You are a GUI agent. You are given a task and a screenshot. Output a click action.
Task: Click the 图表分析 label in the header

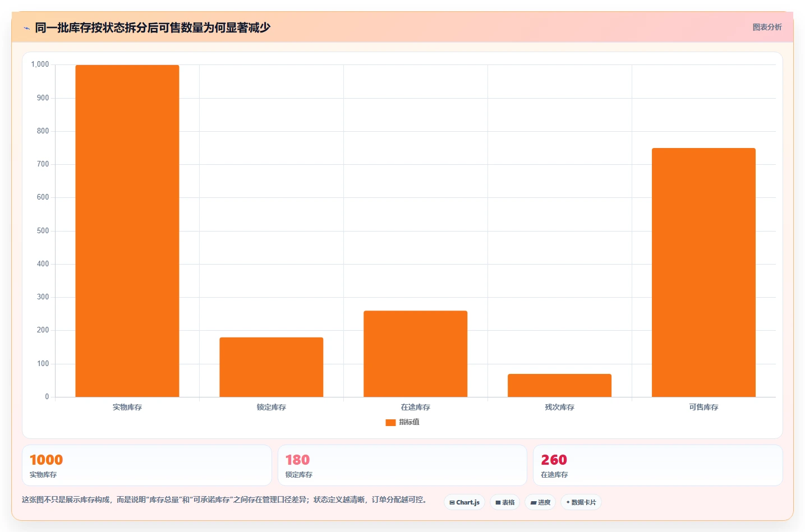click(767, 27)
